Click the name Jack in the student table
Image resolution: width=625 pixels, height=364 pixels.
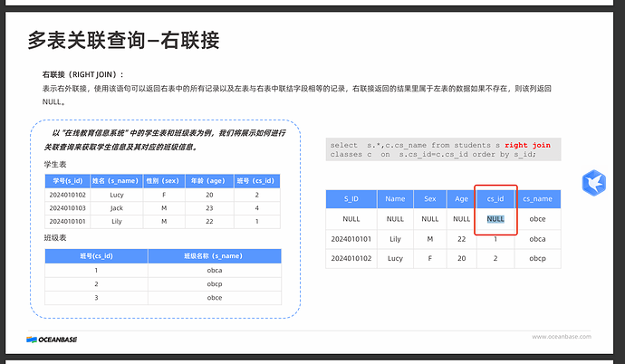116,208
